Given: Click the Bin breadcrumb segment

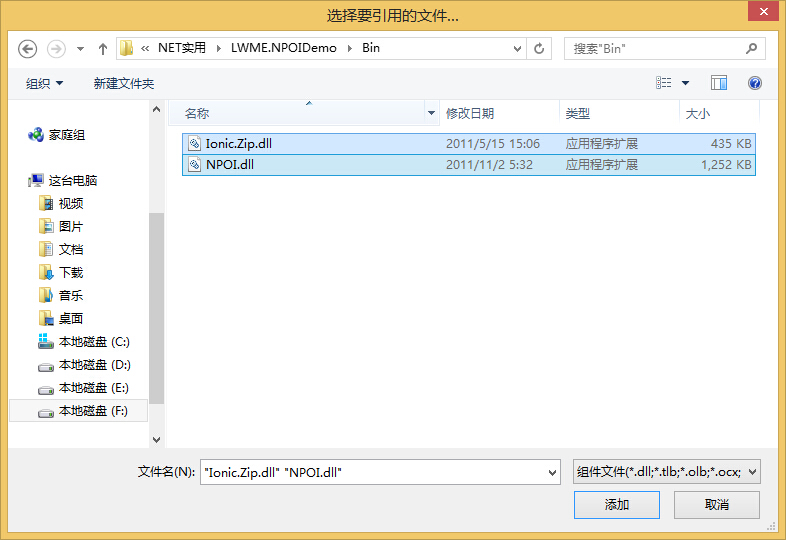Looking at the screenshot, I should [371, 48].
